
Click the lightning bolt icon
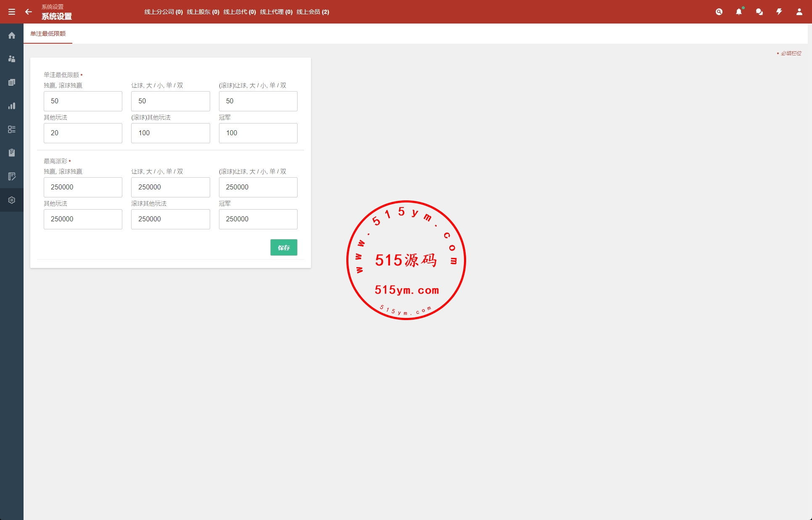(x=779, y=12)
